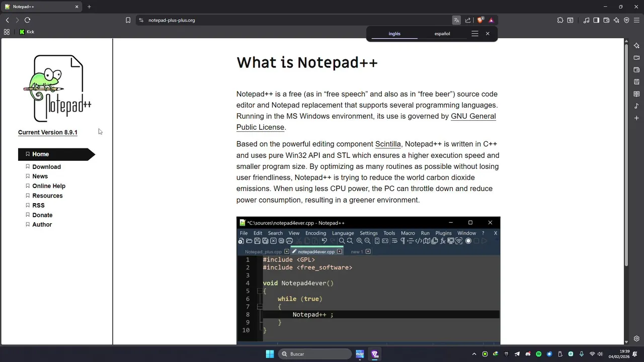
Task: Open the Bookmarks icon in the right sidebar
Action: (636, 82)
